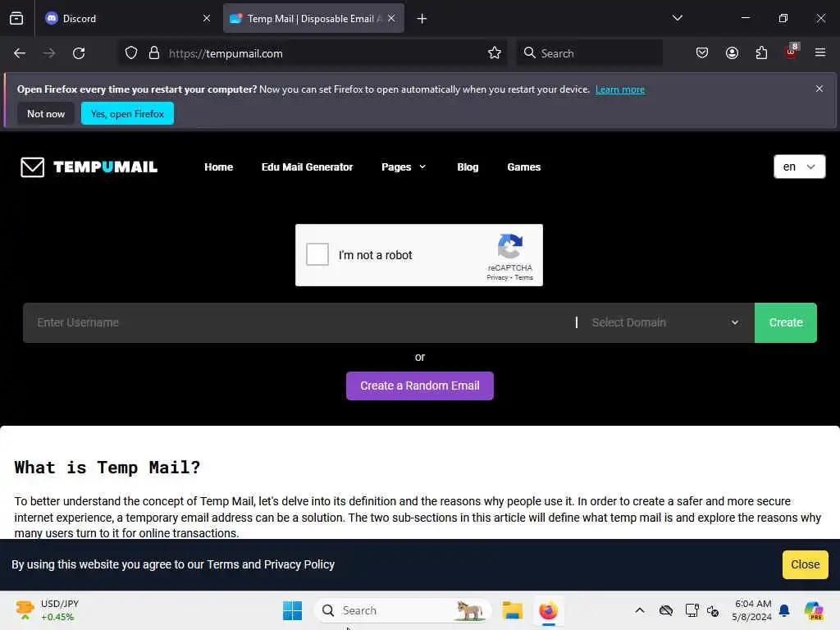Expand the Pages menu
The image size is (840, 630).
pos(404,167)
